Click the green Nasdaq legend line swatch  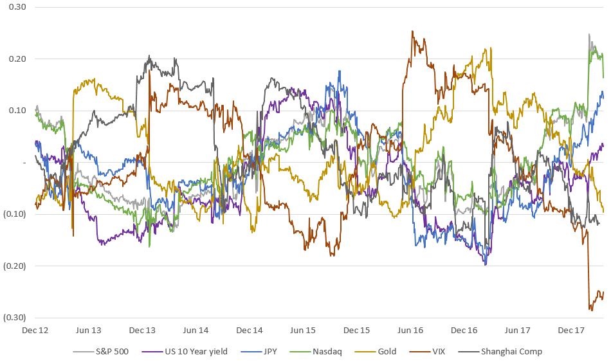[x=300, y=352]
